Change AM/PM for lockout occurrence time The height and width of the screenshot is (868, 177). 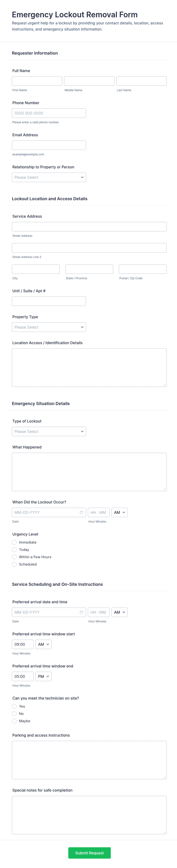119,512
